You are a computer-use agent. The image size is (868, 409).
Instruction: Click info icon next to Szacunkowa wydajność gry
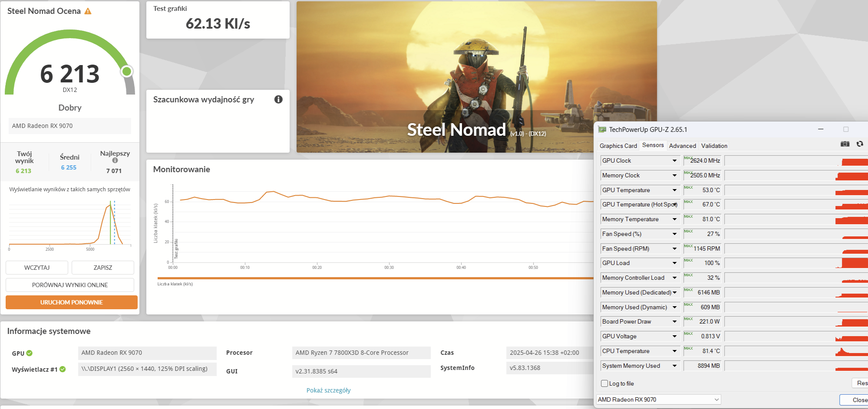coord(278,99)
